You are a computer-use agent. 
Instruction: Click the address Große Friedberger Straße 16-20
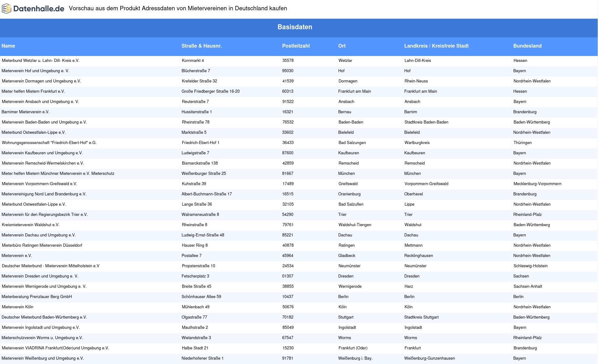(x=210, y=91)
